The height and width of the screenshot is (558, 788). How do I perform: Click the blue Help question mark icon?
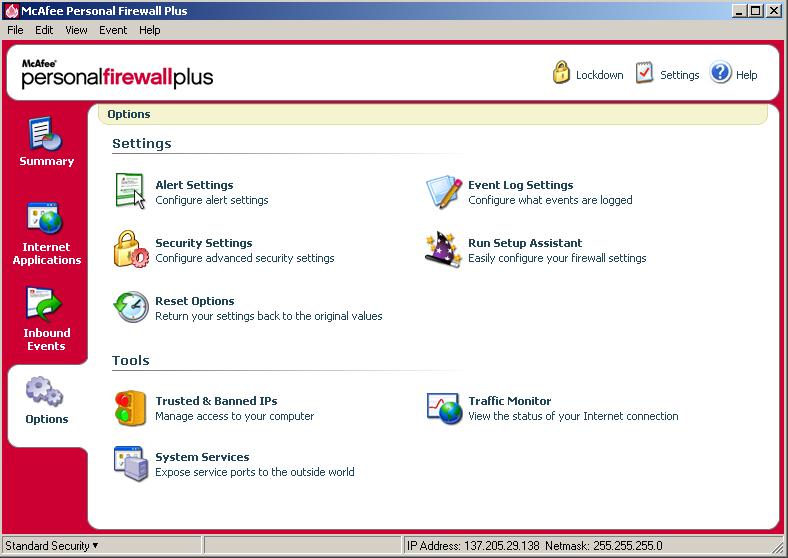click(720, 73)
